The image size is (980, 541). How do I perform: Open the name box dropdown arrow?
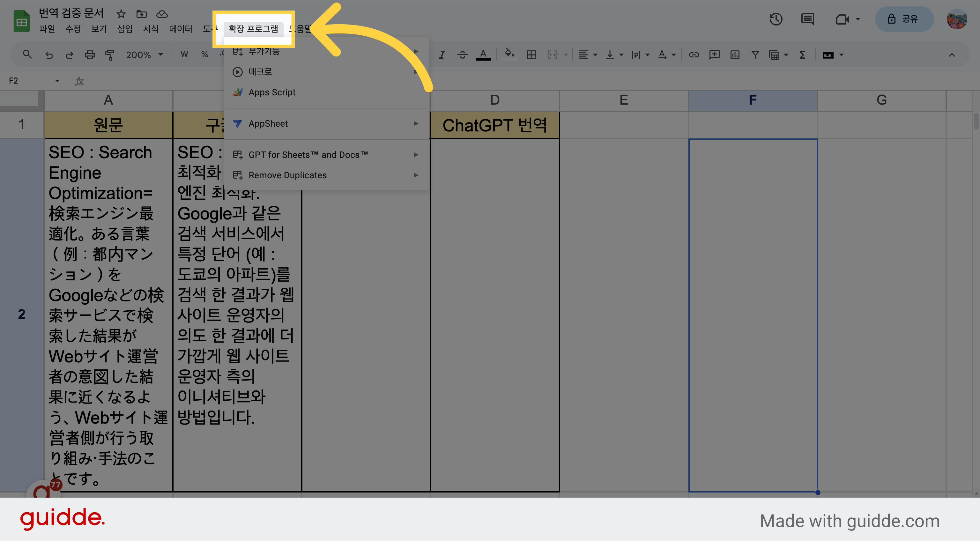[57, 81]
